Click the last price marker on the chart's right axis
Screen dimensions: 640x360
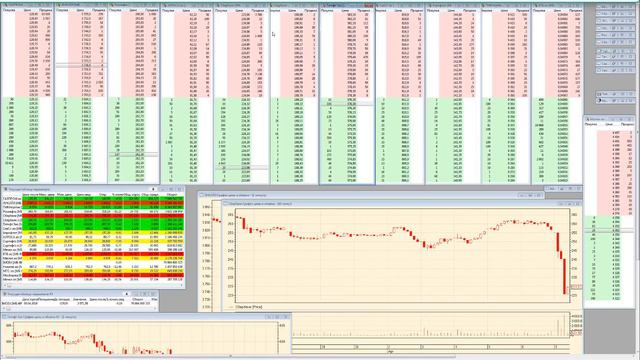pos(576,287)
